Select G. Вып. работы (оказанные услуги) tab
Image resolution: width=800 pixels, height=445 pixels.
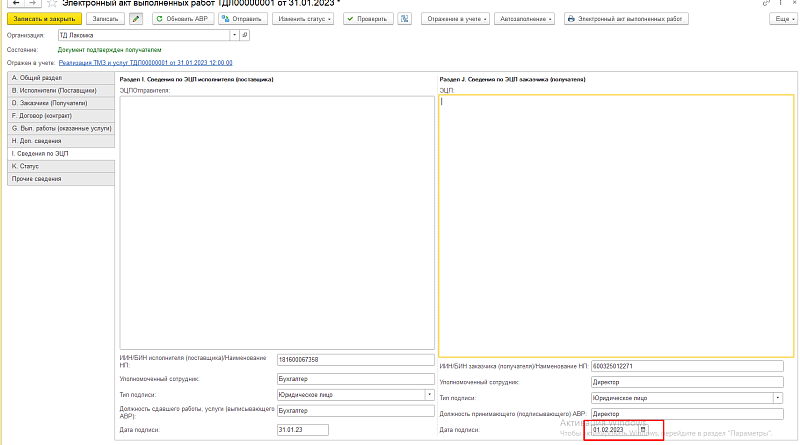click(x=58, y=128)
